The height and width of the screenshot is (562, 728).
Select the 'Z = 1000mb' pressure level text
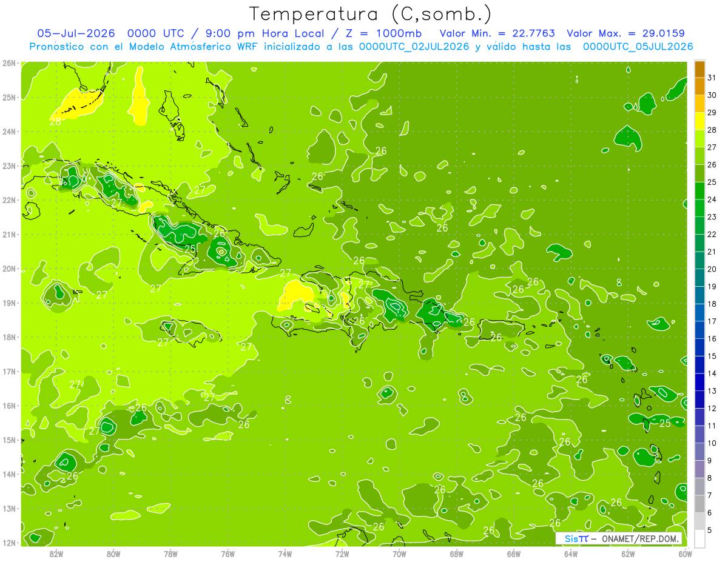383,33
